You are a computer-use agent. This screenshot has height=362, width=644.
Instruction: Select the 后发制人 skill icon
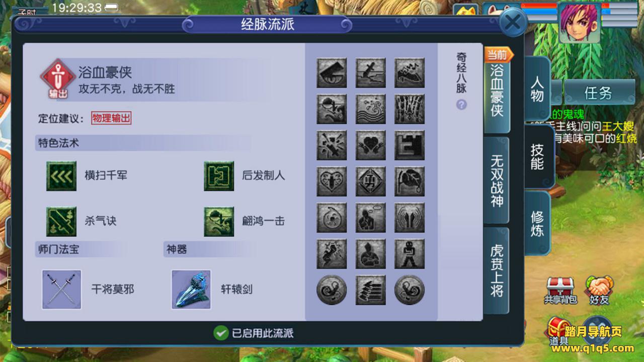pyautogui.click(x=219, y=176)
